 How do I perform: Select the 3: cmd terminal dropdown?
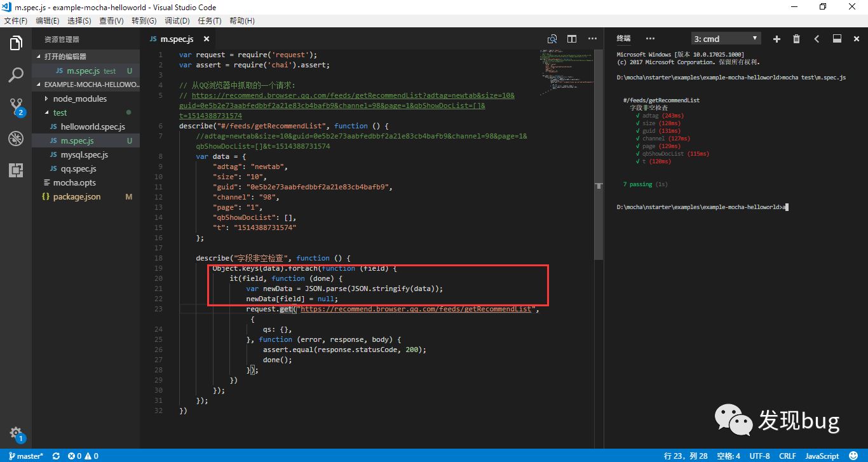click(x=726, y=39)
